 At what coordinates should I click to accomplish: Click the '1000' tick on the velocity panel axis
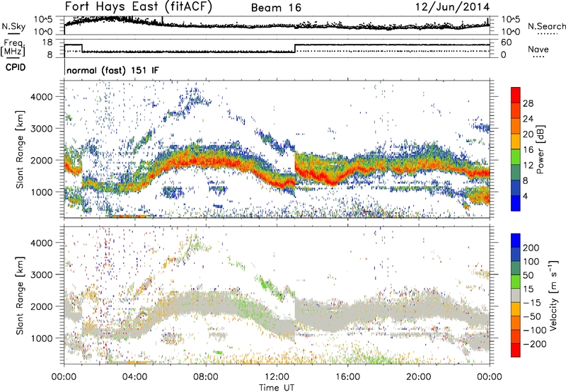41,338
